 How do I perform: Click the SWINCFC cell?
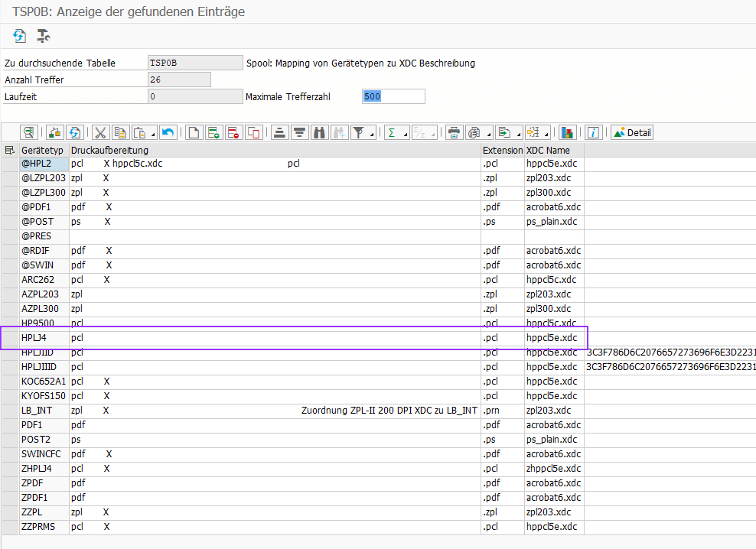(x=44, y=454)
